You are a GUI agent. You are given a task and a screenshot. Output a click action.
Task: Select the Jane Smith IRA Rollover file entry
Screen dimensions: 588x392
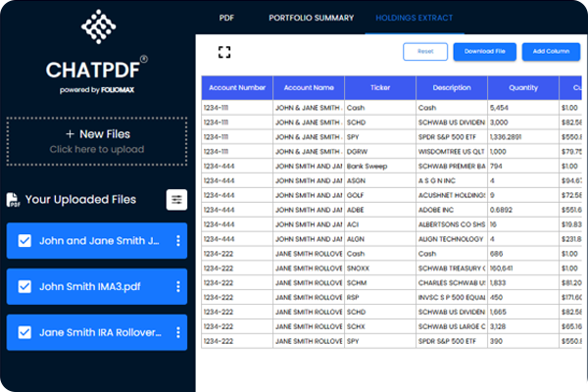(x=97, y=332)
